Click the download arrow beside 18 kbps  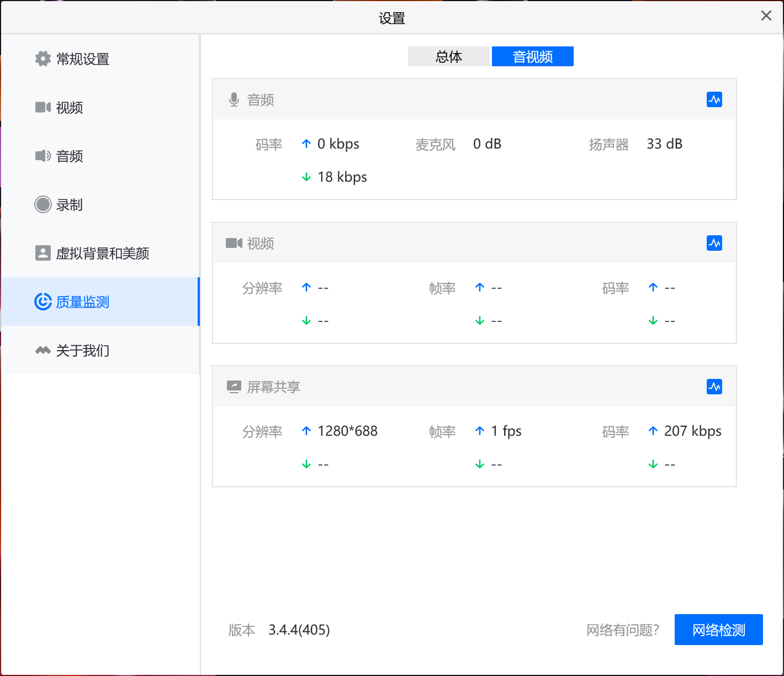306,177
